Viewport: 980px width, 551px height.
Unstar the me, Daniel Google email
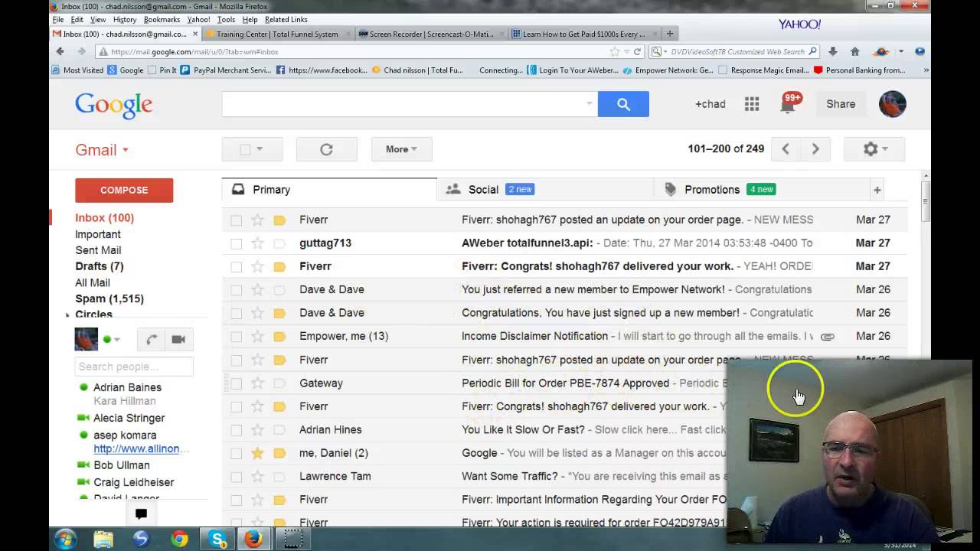(257, 453)
